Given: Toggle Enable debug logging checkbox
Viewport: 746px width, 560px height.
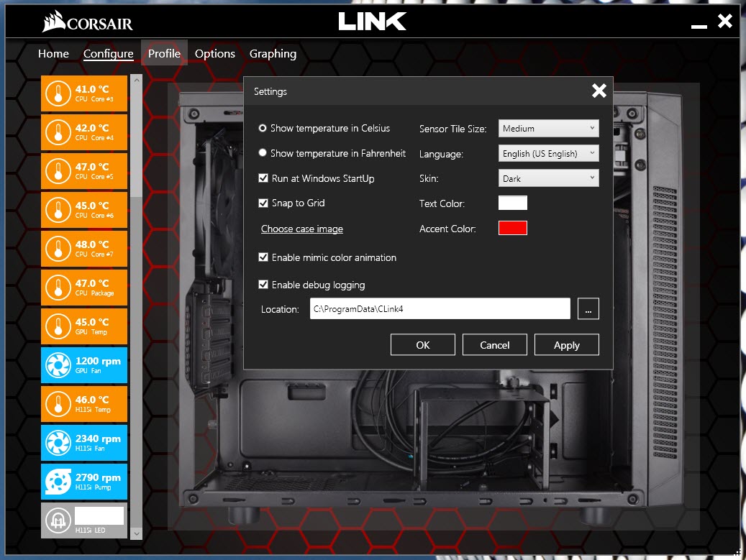Looking at the screenshot, I should click(x=263, y=284).
